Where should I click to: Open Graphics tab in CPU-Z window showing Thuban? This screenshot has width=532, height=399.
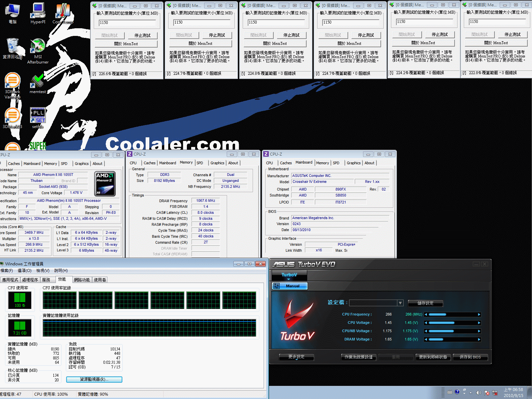[82, 164]
